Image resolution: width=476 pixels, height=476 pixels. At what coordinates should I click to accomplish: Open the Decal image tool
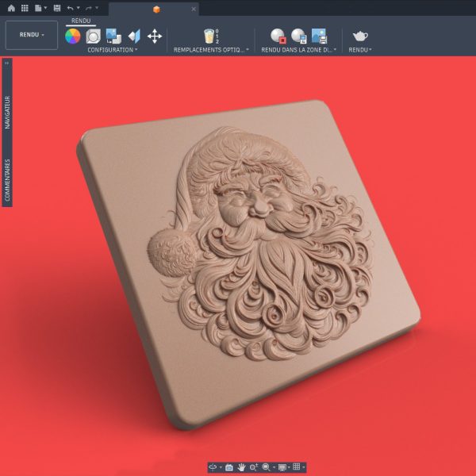pyautogui.click(x=113, y=36)
